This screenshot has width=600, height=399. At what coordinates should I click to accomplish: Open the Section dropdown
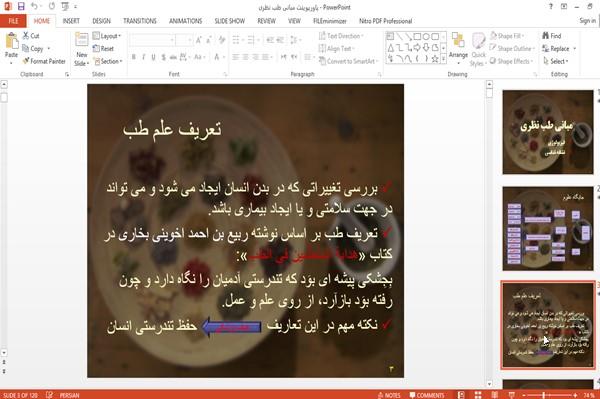(108, 61)
